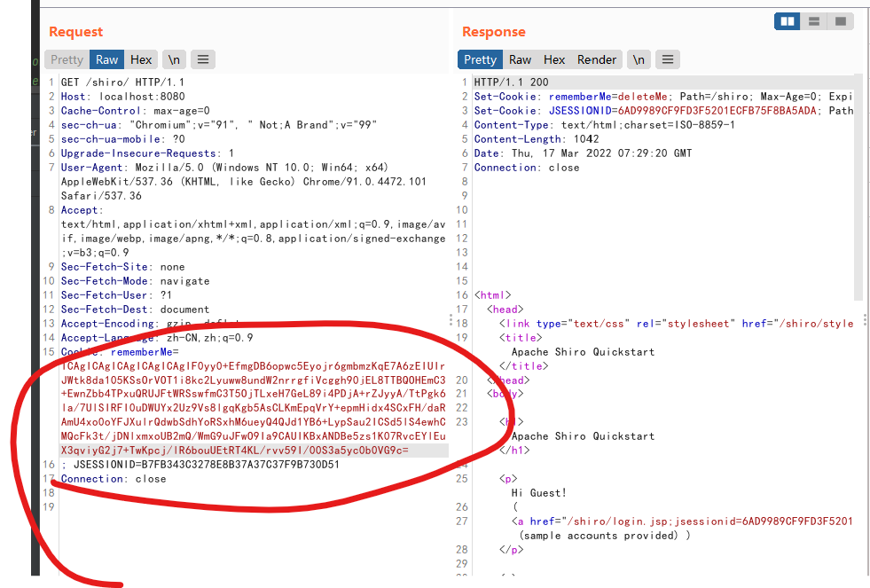Click the link stylesheet tag line
This screenshot has height=588, width=870.
point(676,324)
